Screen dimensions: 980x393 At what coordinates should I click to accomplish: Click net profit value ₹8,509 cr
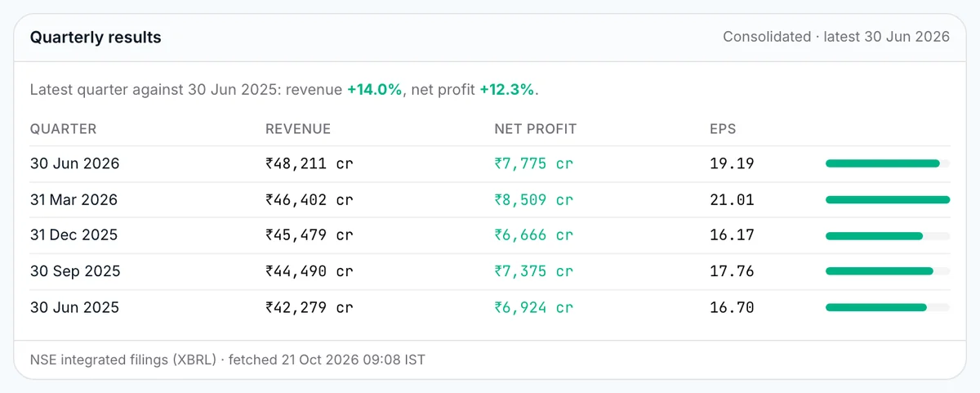pos(534,199)
